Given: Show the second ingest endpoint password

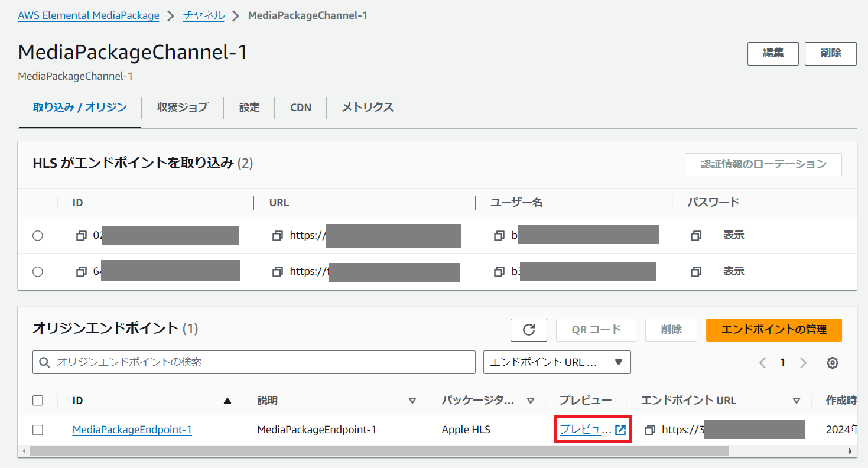Looking at the screenshot, I should click(x=734, y=272).
